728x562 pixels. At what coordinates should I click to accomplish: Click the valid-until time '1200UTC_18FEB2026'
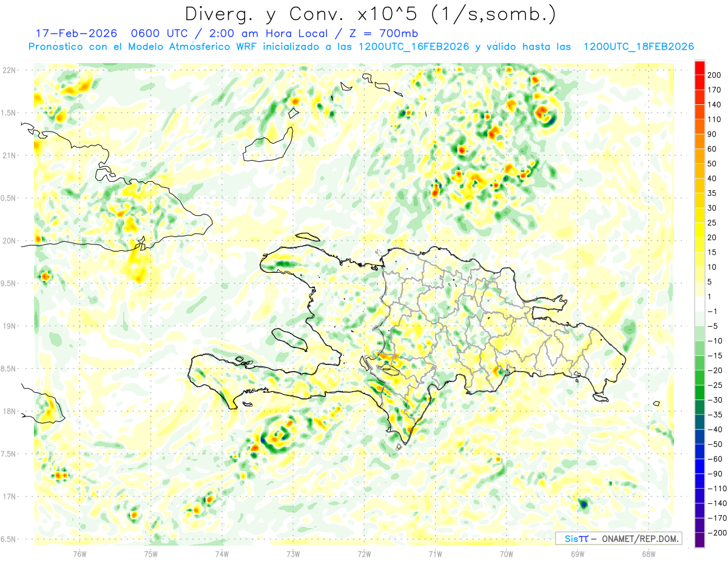pyautogui.click(x=638, y=47)
